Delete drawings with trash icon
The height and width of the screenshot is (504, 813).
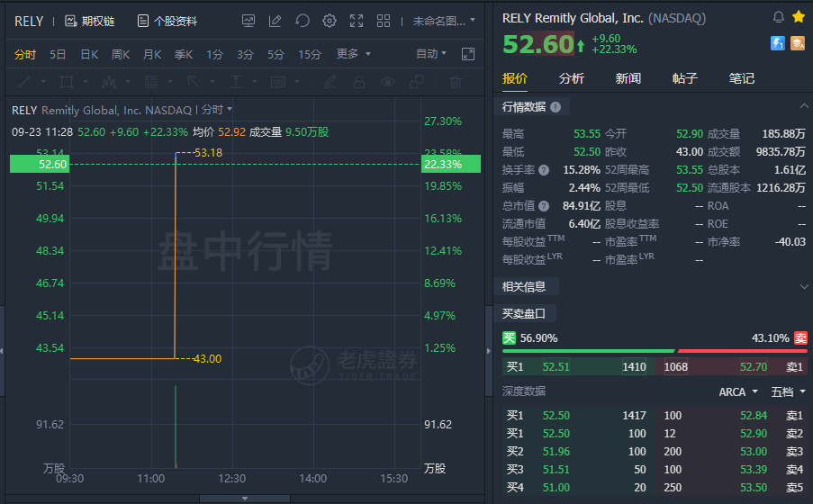[x=456, y=82]
